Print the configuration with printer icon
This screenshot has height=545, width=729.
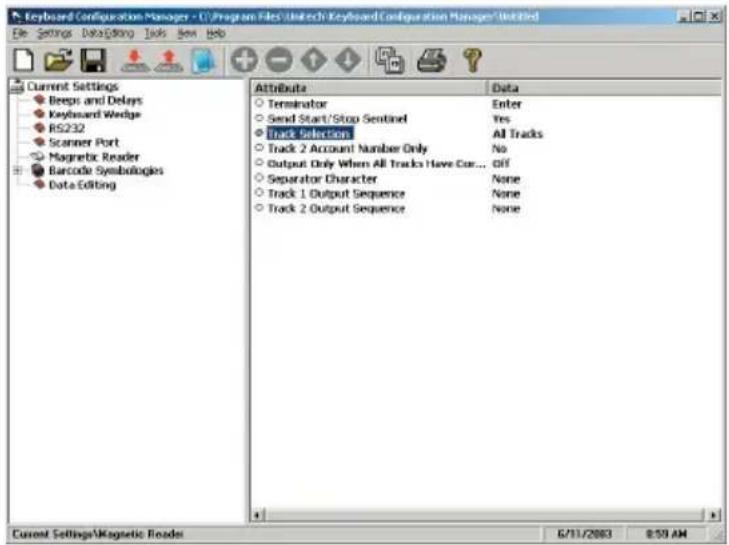coord(431,60)
